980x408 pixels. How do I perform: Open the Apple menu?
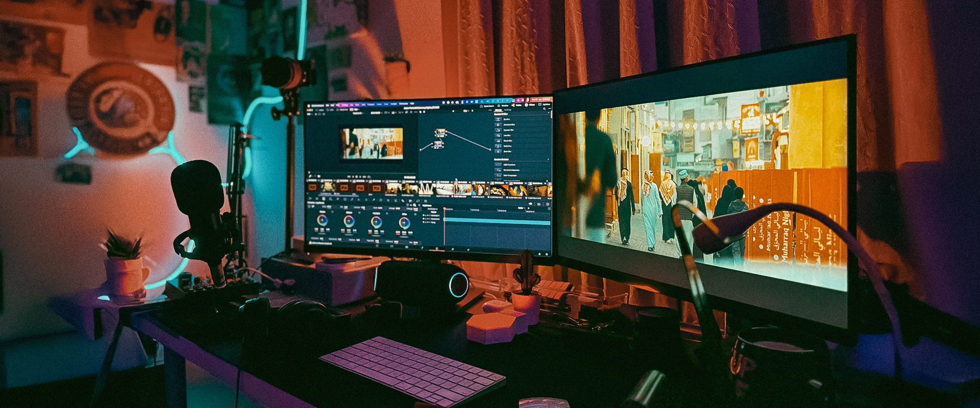(x=309, y=106)
